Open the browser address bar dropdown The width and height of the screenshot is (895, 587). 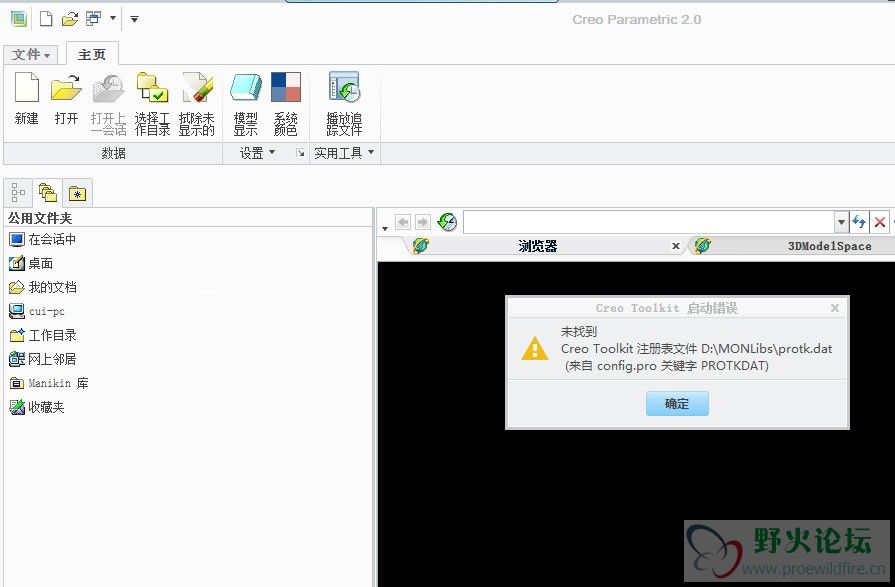click(841, 222)
